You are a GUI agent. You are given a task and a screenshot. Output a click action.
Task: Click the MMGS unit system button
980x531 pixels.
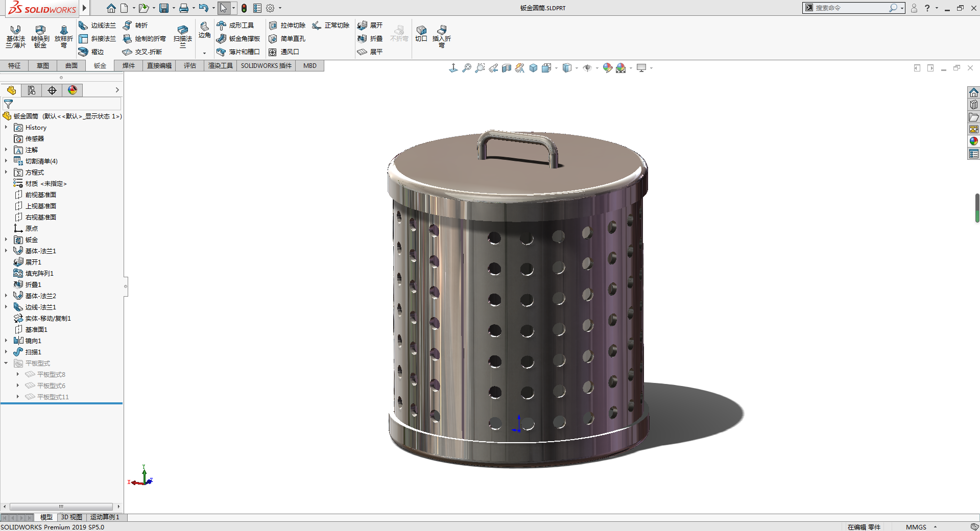(916, 527)
